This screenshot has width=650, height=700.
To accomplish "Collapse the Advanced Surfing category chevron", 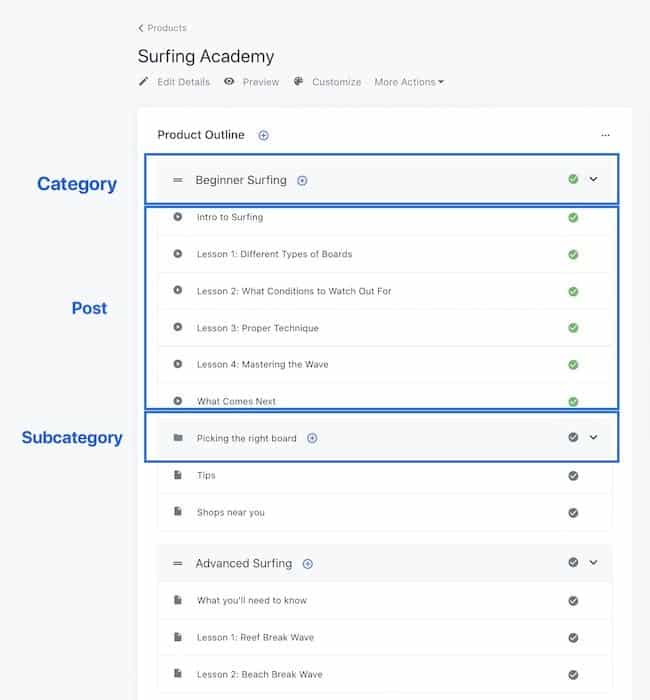I will tap(593, 562).
